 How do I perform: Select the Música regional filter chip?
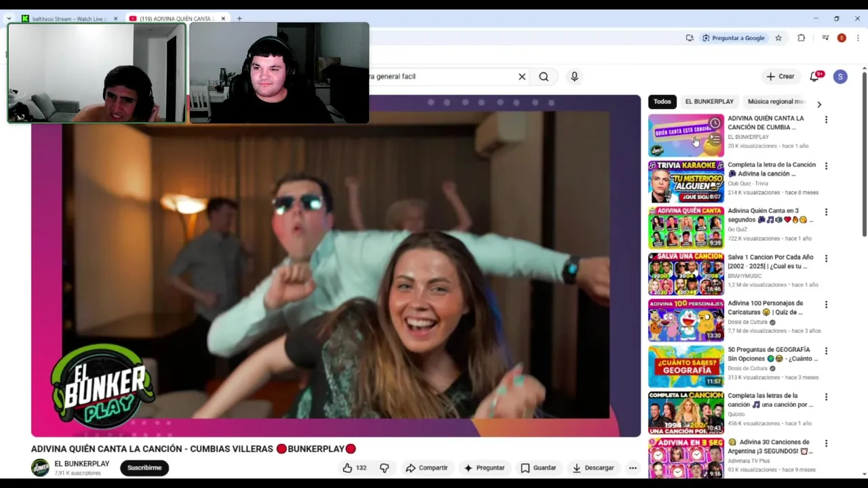[776, 102]
